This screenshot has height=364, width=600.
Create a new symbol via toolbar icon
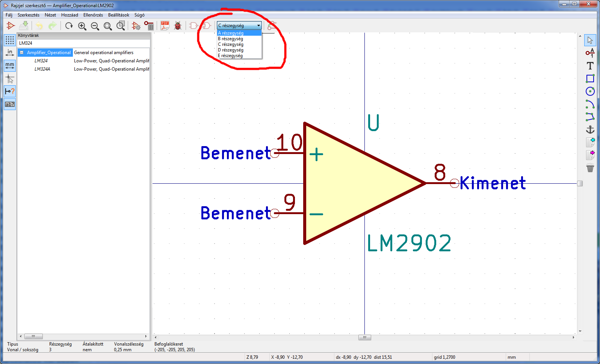point(11,26)
